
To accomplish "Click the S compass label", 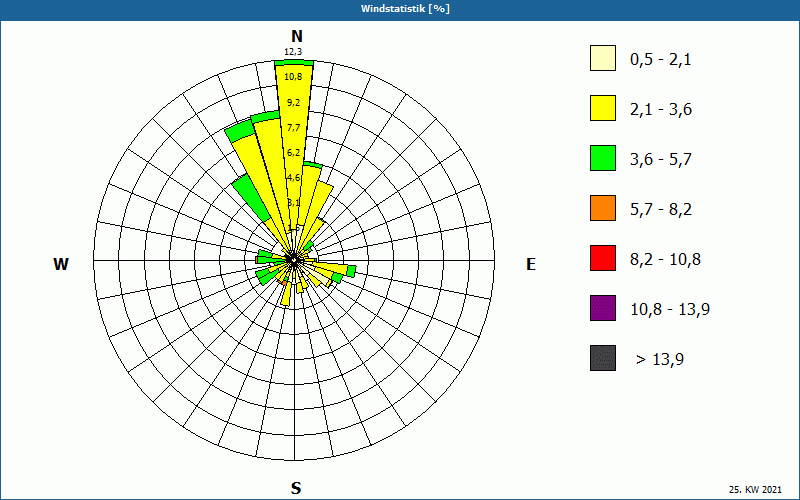I will (296, 488).
